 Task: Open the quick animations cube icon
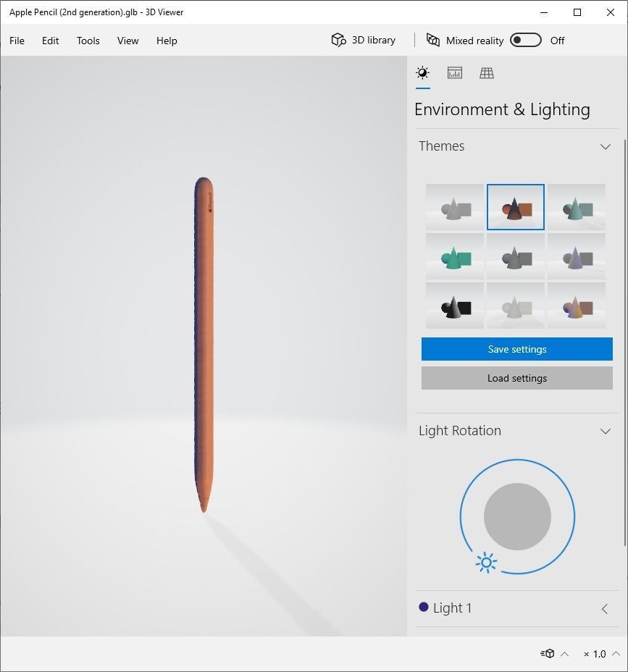(x=548, y=654)
